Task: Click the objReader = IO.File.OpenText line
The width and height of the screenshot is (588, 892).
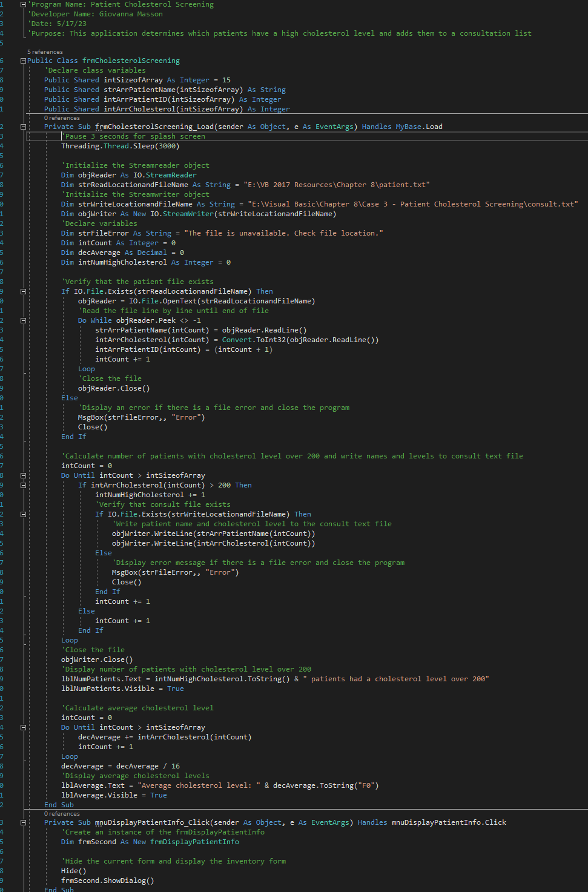Action: (197, 301)
